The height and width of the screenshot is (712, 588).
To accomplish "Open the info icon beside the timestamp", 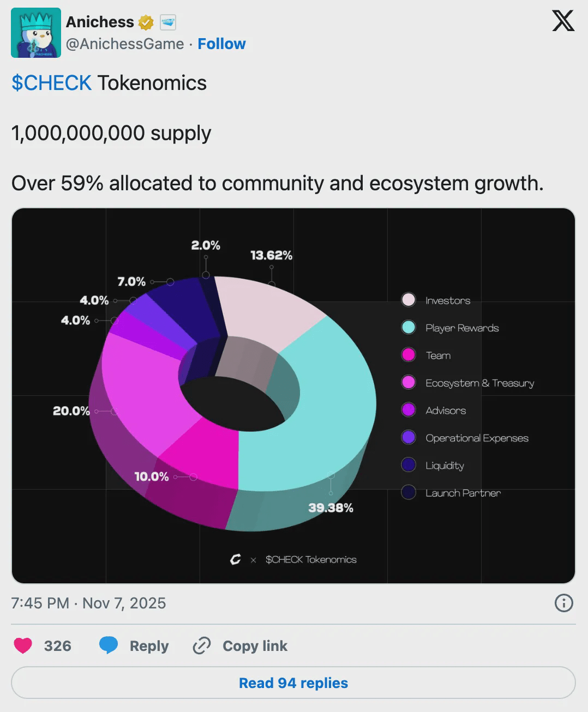I will 563,604.
